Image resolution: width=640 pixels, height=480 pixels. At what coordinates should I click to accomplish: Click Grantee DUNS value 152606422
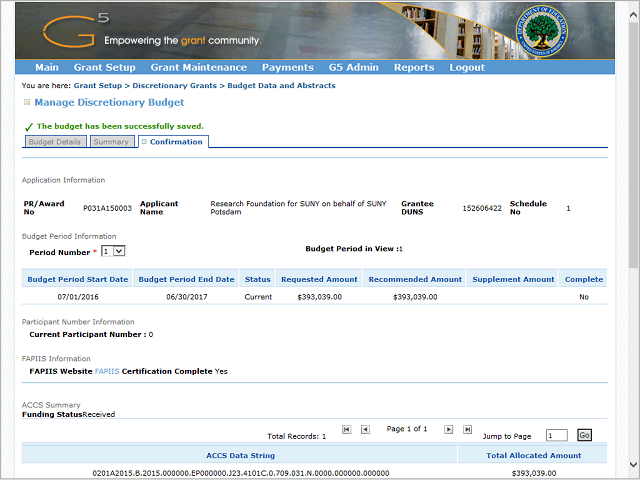482,208
